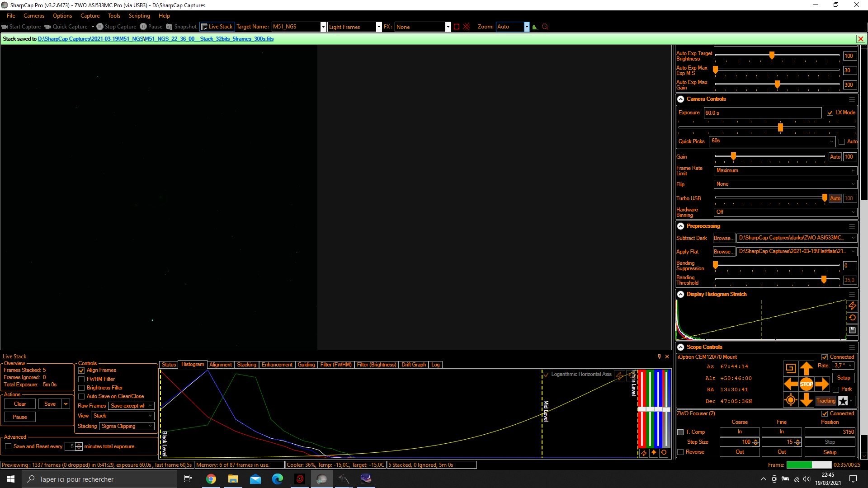Move the mount up with the up arrow
Image resolution: width=868 pixels, height=488 pixels.
click(807, 368)
